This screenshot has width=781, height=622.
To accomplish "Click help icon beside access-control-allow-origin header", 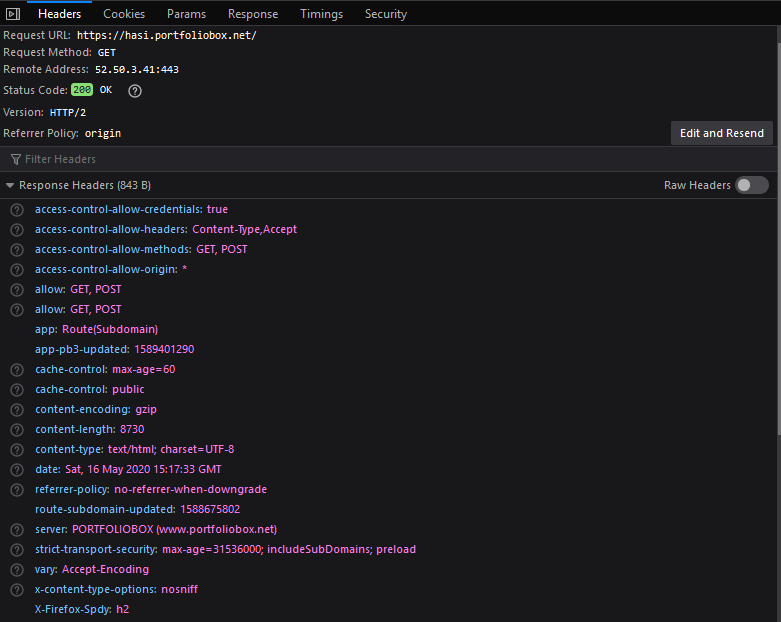I will click(x=17, y=269).
